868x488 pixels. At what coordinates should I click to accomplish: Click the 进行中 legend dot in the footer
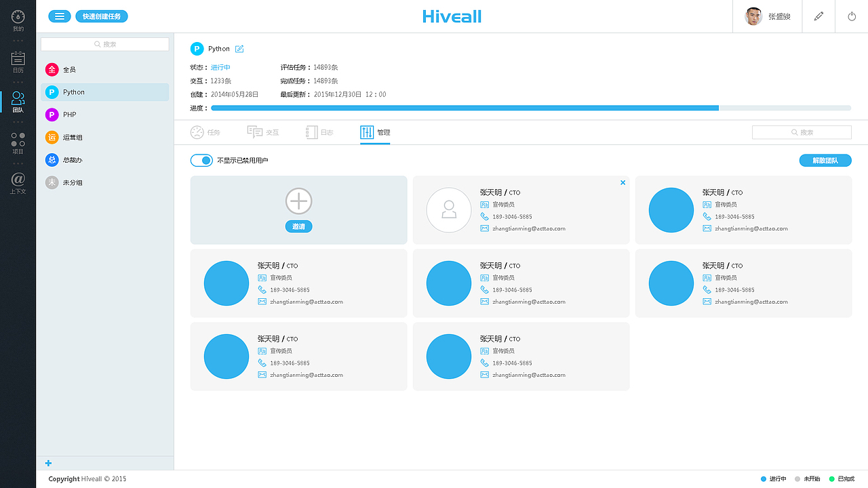point(764,479)
